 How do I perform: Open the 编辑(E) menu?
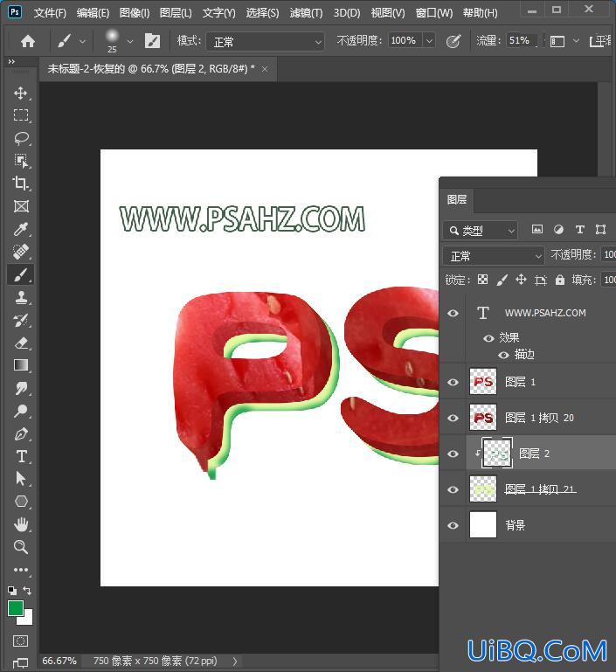(93, 13)
